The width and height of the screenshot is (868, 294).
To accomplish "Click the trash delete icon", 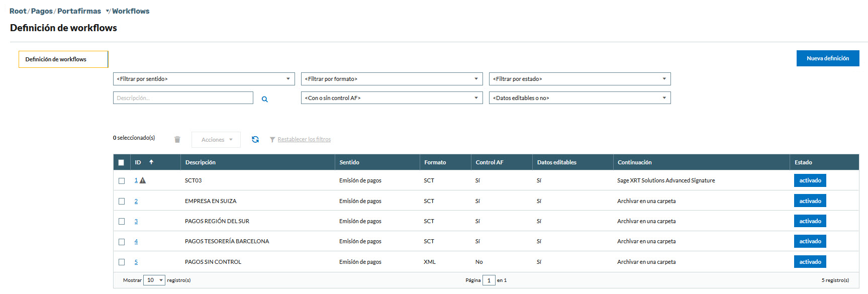I will tap(177, 140).
